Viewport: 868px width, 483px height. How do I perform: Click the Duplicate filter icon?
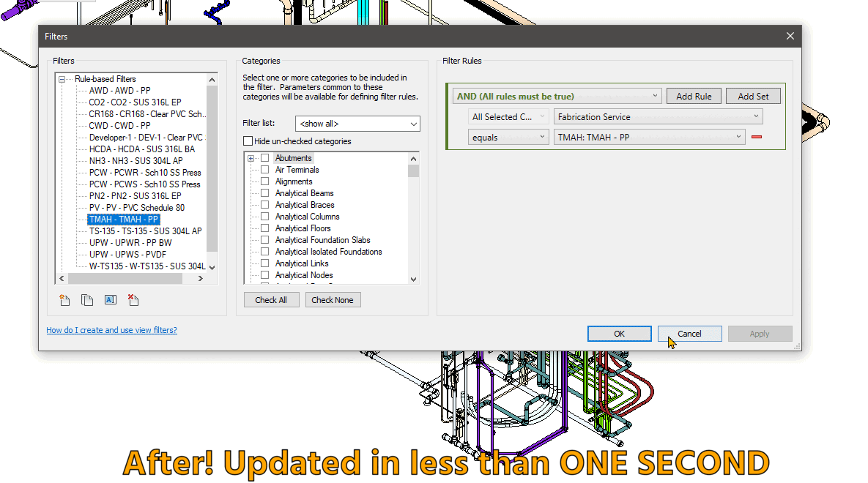[x=87, y=300]
